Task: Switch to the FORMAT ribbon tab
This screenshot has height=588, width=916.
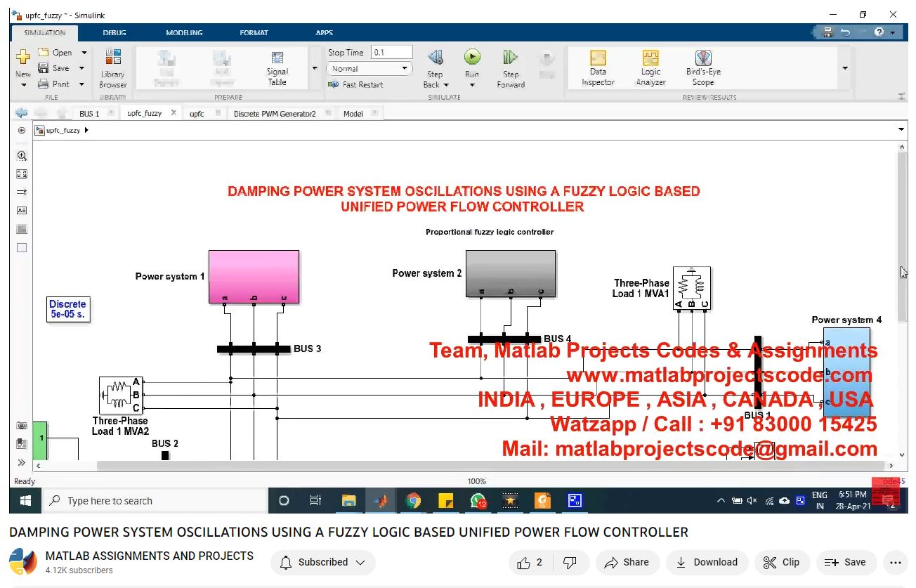Action: point(254,32)
